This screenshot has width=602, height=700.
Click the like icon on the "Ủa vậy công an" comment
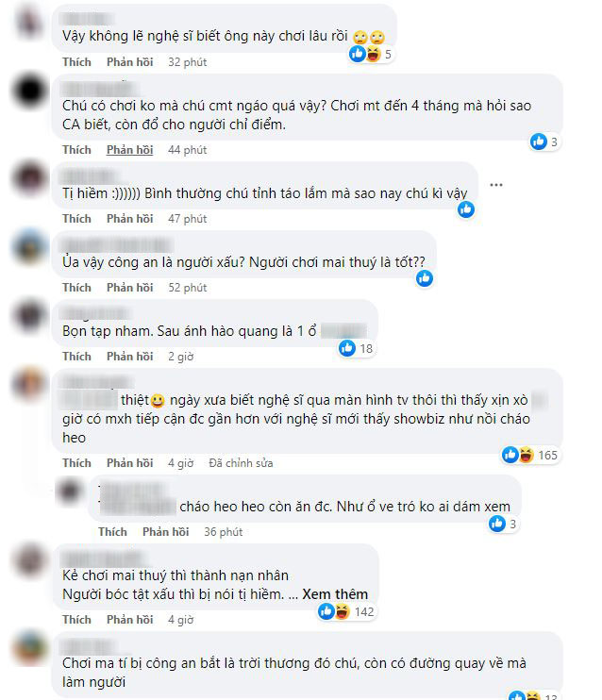click(425, 278)
